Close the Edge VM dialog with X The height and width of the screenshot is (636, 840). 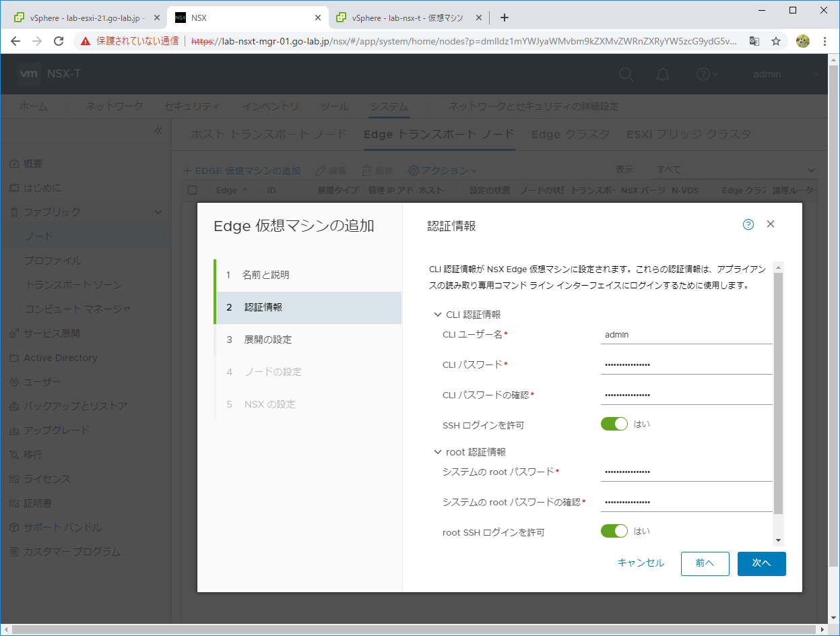(x=771, y=224)
